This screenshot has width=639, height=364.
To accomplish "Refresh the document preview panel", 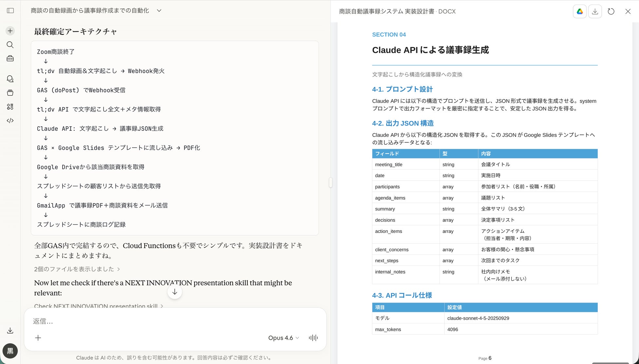I will coord(611,11).
